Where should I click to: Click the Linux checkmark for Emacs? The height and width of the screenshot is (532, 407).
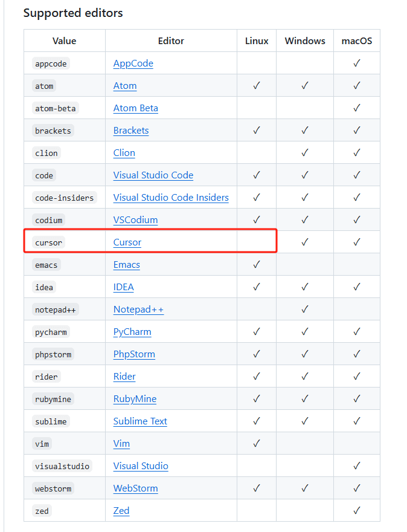click(257, 265)
